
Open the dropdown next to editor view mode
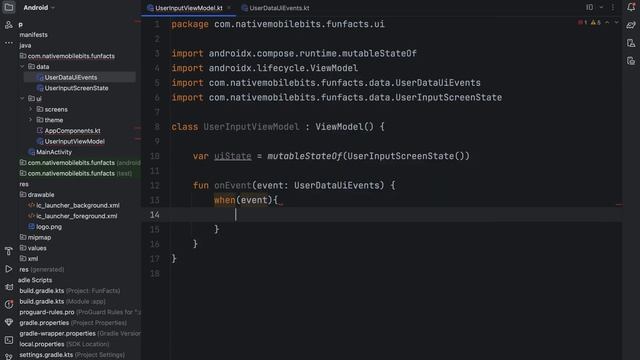pyautogui.click(x=601, y=7)
